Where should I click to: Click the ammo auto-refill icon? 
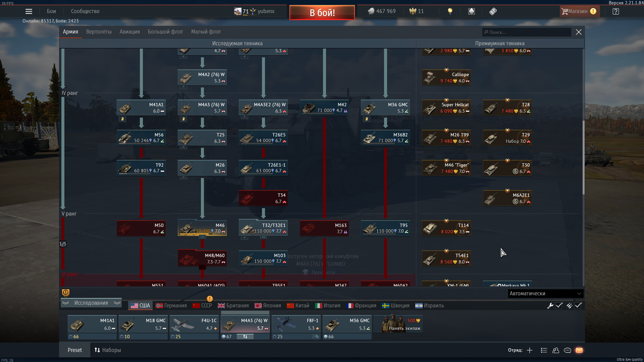pyautogui.click(x=569, y=306)
